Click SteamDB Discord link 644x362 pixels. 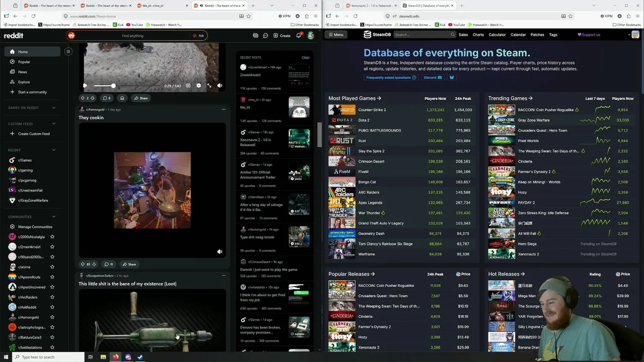tap(432, 77)
